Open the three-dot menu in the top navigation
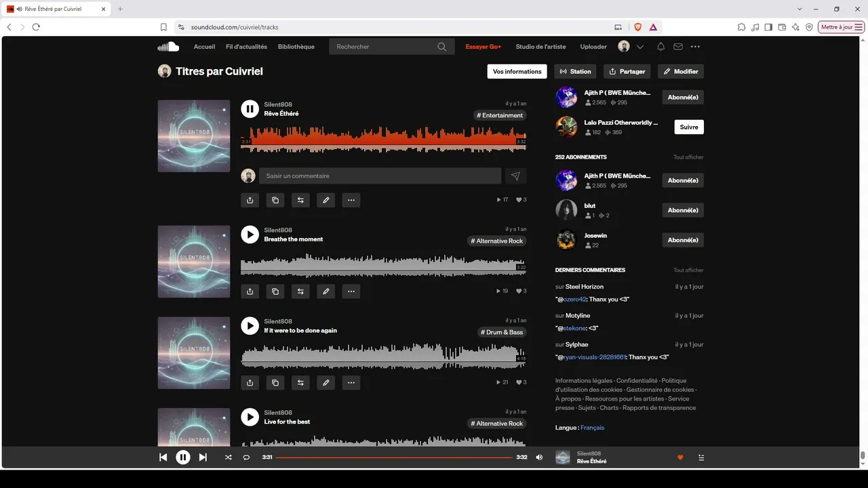 pyautogui.click(x=695, y=47)
